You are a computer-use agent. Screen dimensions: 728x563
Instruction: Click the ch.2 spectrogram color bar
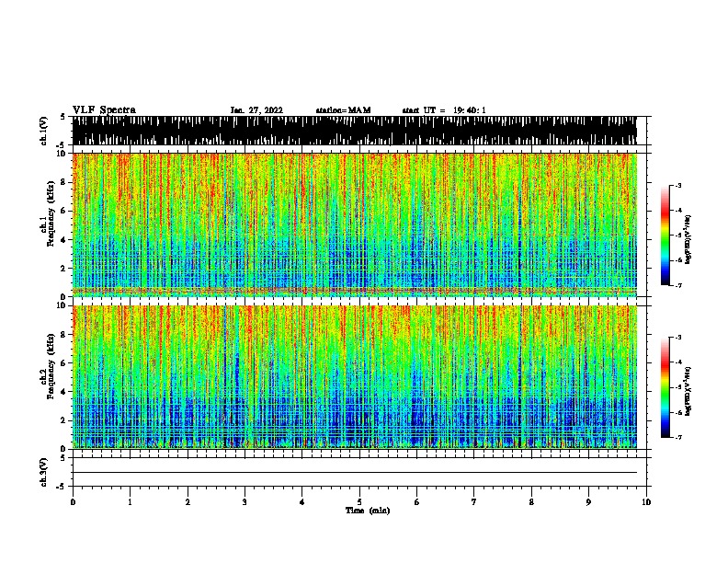click(x=665, y=387)
